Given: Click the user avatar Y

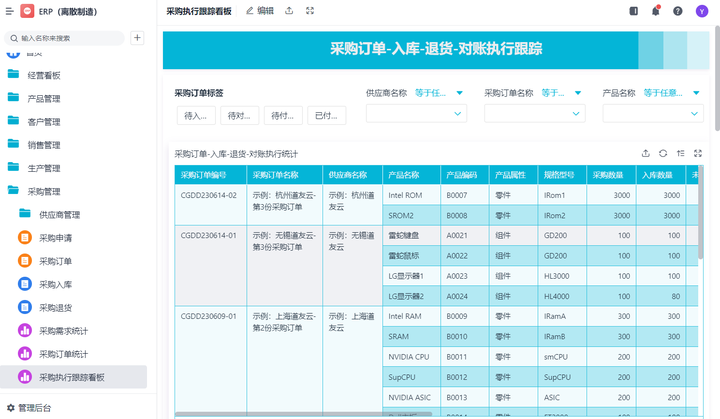Looking at the screenshot, I should tap(701, 11).
